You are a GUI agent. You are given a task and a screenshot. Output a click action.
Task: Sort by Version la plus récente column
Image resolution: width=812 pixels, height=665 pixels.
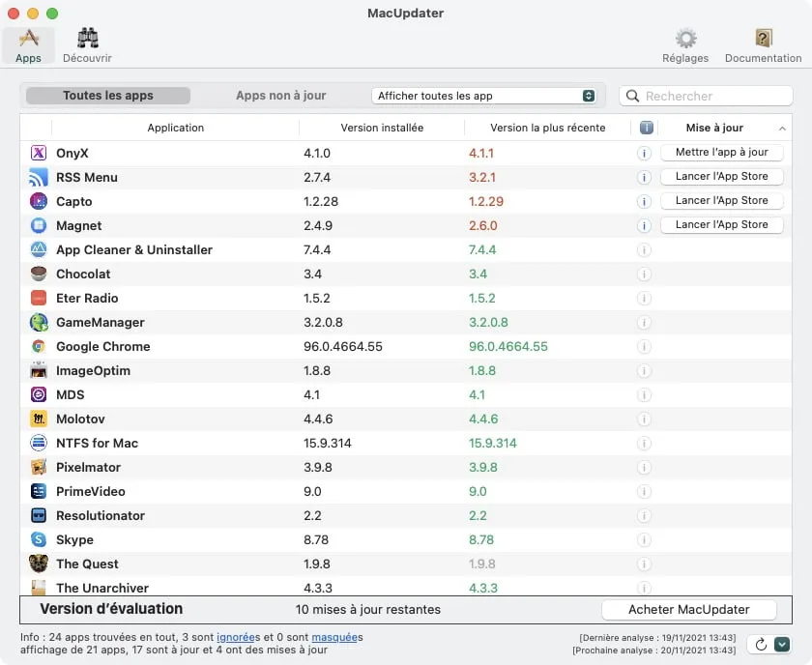point(547,128)
